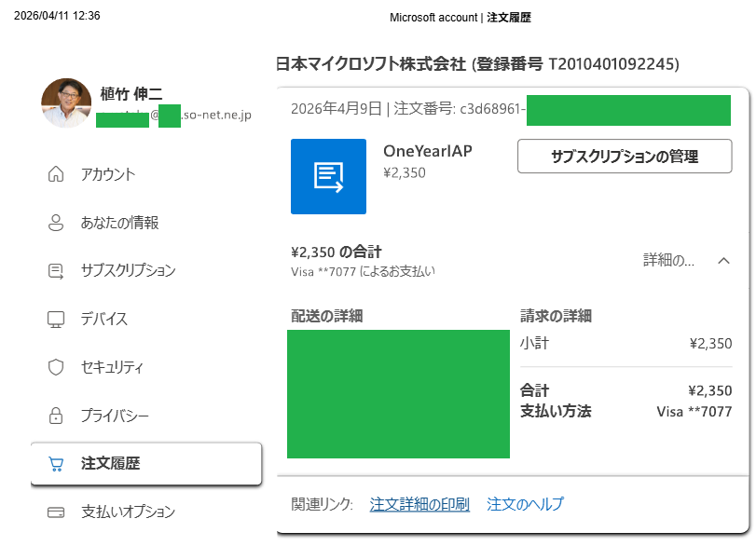
Task: Click the card icon beside 支払いオプション
Action: coord(56,512)
